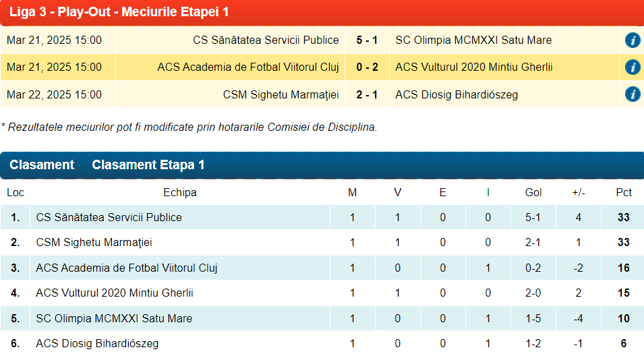Click SC Olimpia MCMXXI Satu Mare in standings
This screenshot has height=358, width=644.
[114, 318]
